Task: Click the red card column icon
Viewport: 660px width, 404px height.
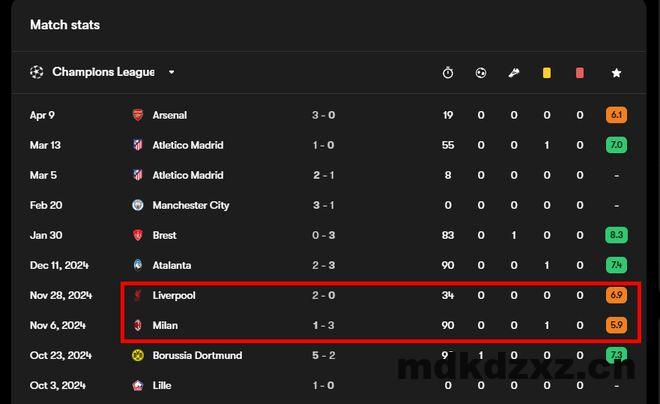Action: 580,73
